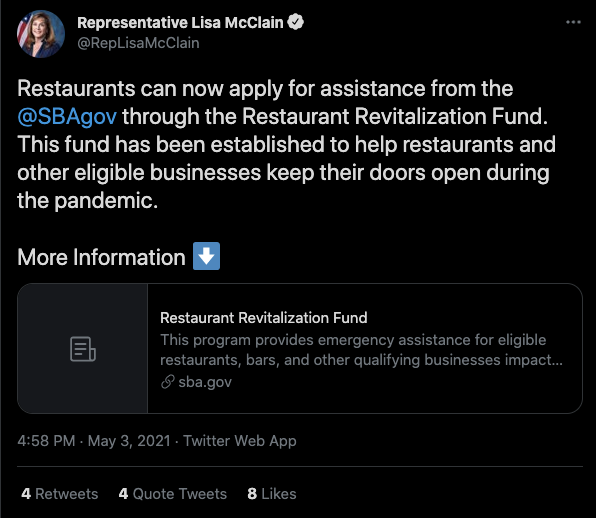Open the @RepLisaMcClain handle
The height and width of the screenshot is (518, 596).
pos(138,43)
